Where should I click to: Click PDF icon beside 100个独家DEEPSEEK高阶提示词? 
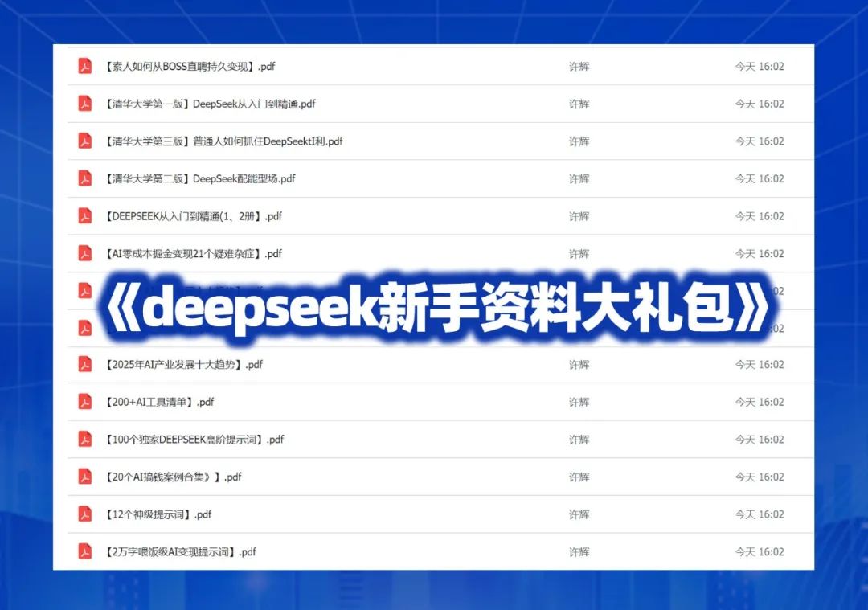[x=84, y=440]
